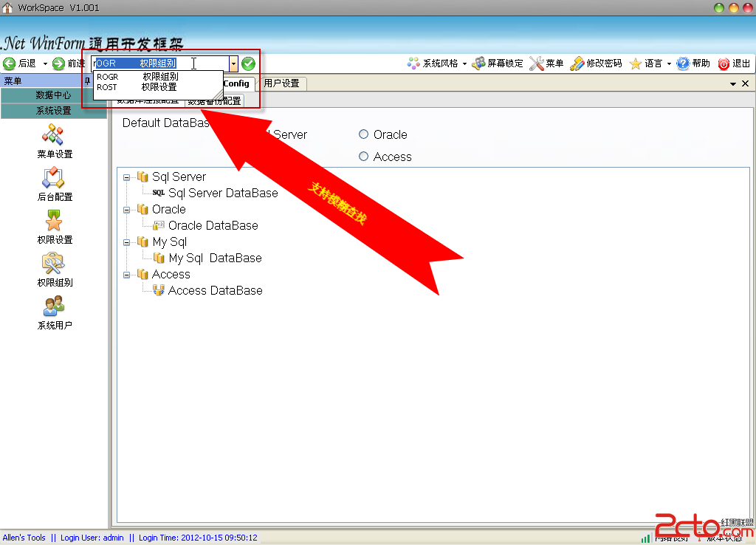Click the icon beside My Sql DataBase

coord(159,258)
